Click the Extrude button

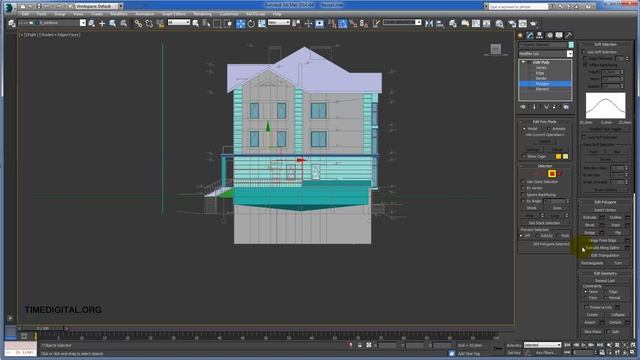590,218
